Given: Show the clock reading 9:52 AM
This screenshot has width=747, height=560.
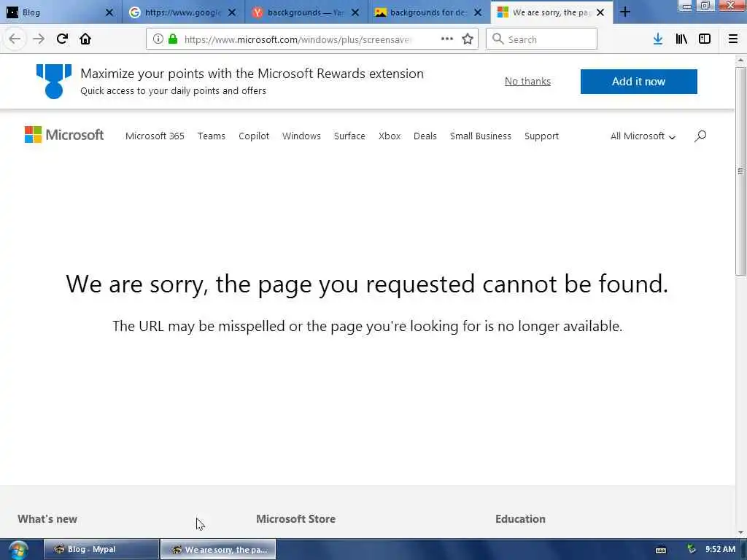Looking at the screenshot, I should point(720,549).
